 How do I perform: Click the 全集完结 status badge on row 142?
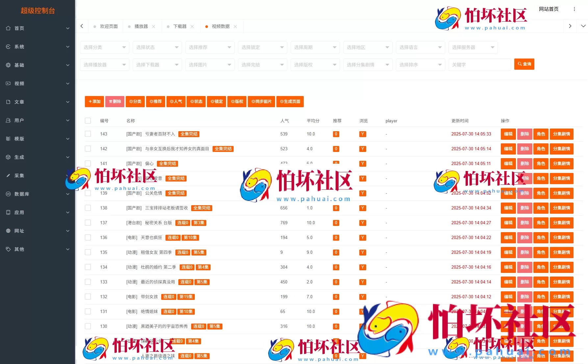click(x=223, y=149)
